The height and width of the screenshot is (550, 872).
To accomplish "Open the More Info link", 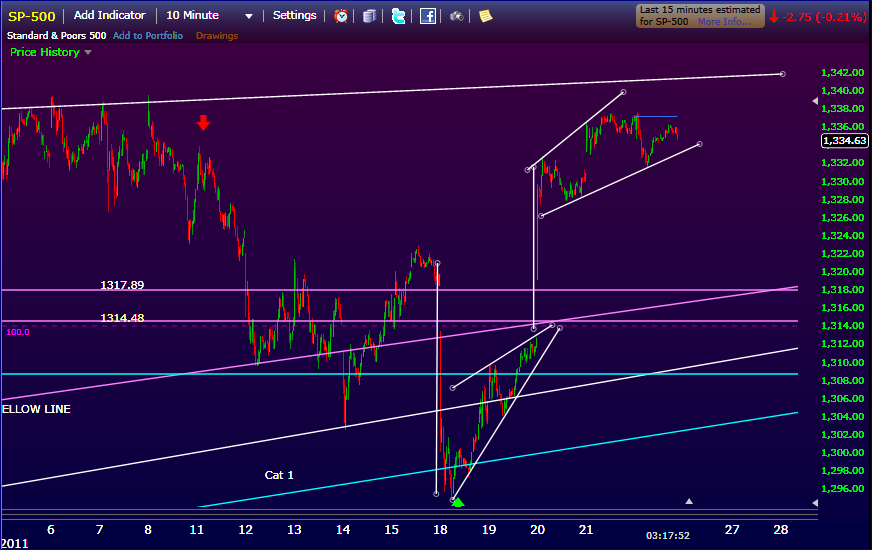I will pyautogui.click(x=726, y=22).
